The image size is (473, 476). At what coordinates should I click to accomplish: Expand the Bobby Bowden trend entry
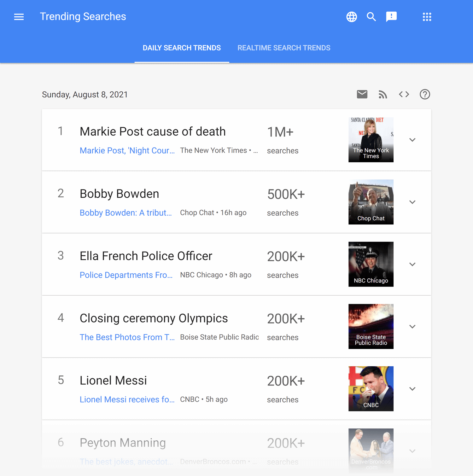412,202
